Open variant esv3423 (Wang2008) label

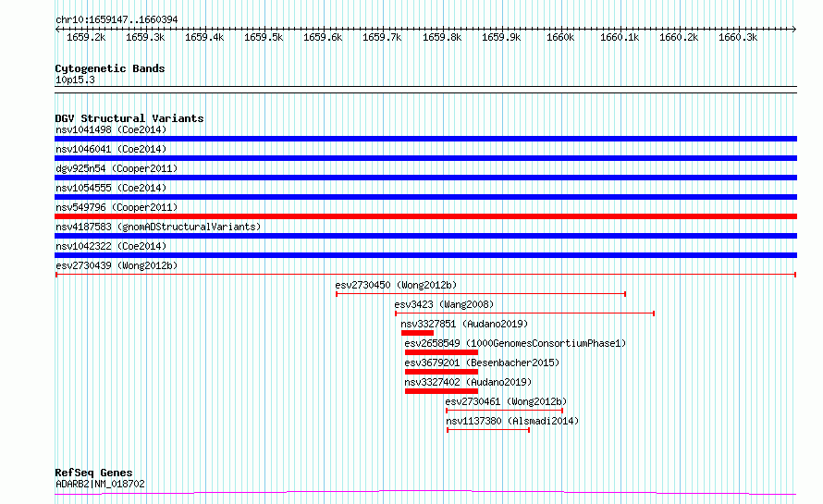click(x=444, y=304)
